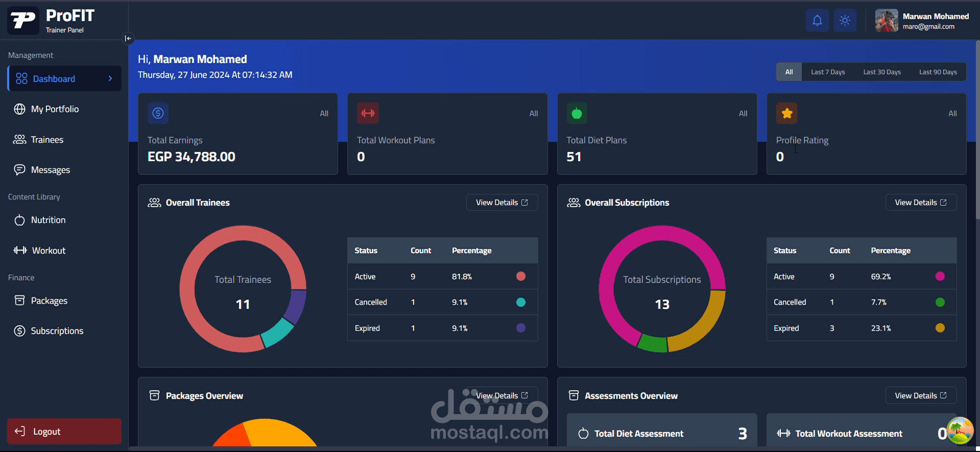Open View Details for Overall Trainees

click(x=502, y=203)
